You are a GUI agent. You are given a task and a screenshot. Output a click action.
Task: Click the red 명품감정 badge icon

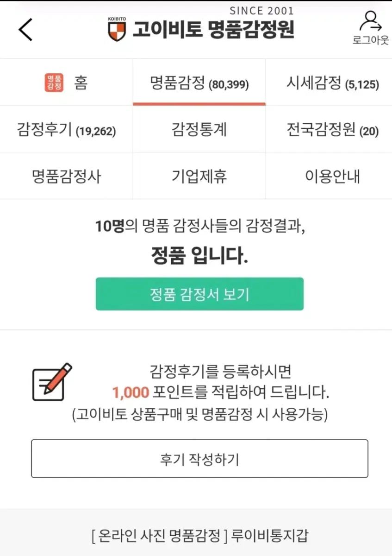point(54,83)
